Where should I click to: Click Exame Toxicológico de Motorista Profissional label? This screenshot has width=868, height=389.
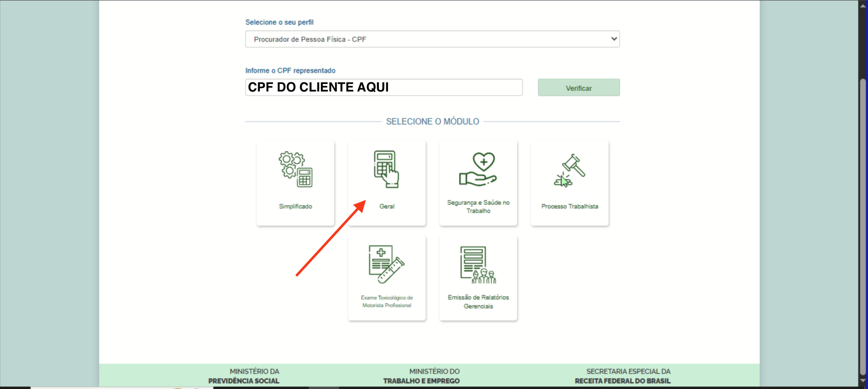coord(387,301)
